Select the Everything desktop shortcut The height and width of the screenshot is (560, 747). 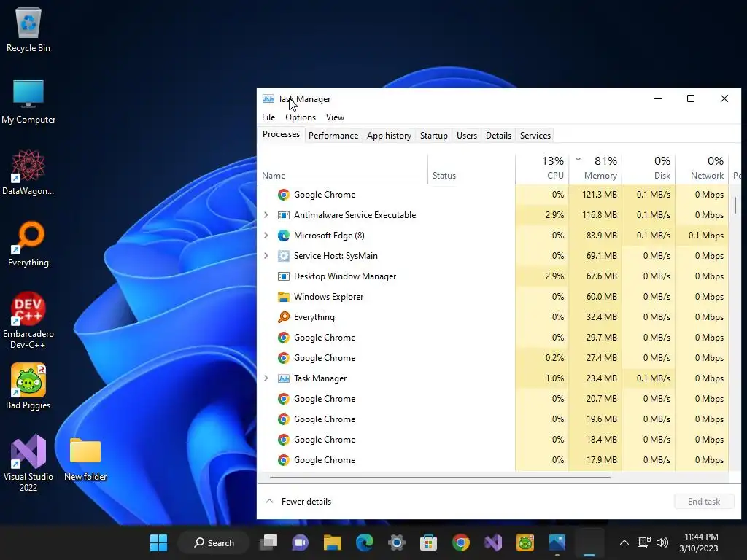28,244
